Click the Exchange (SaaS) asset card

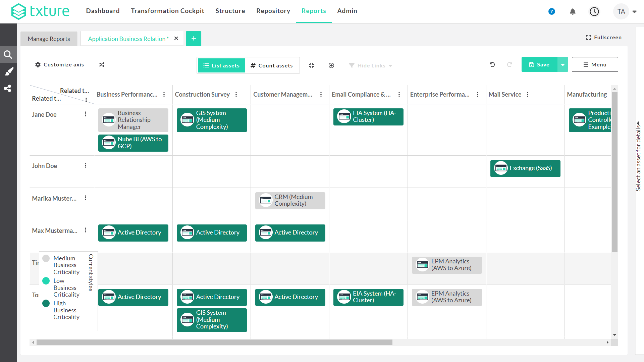click(525, 168)
